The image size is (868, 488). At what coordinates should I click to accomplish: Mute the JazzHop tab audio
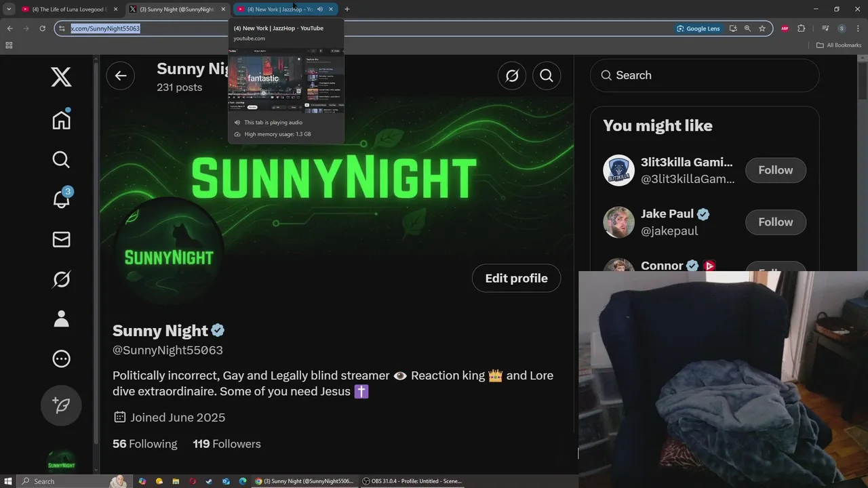319,9
